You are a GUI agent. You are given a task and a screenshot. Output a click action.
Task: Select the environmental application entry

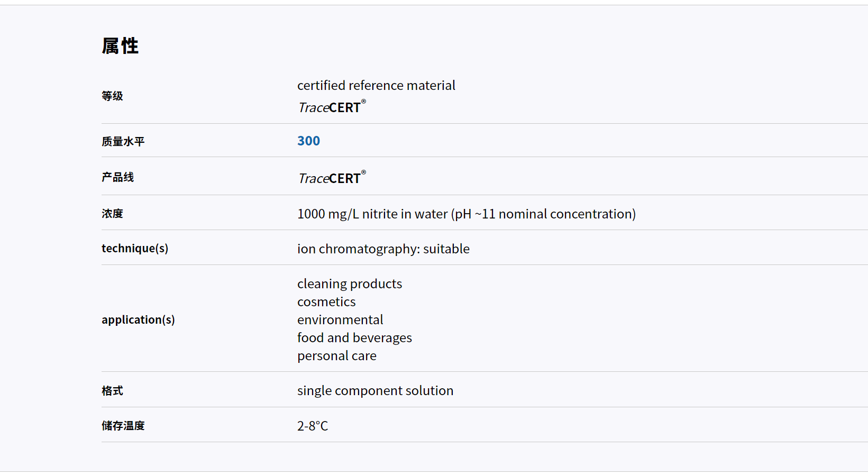(x=340, y=319)
